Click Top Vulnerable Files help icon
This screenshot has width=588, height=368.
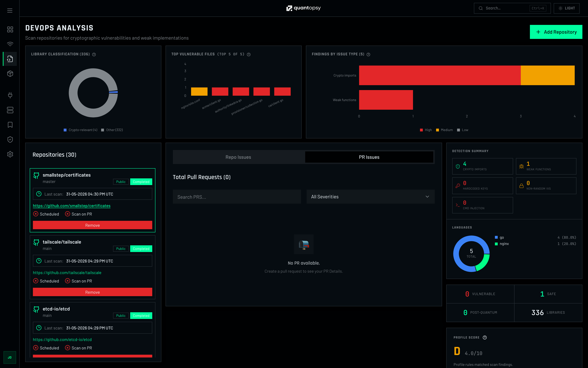248,54
